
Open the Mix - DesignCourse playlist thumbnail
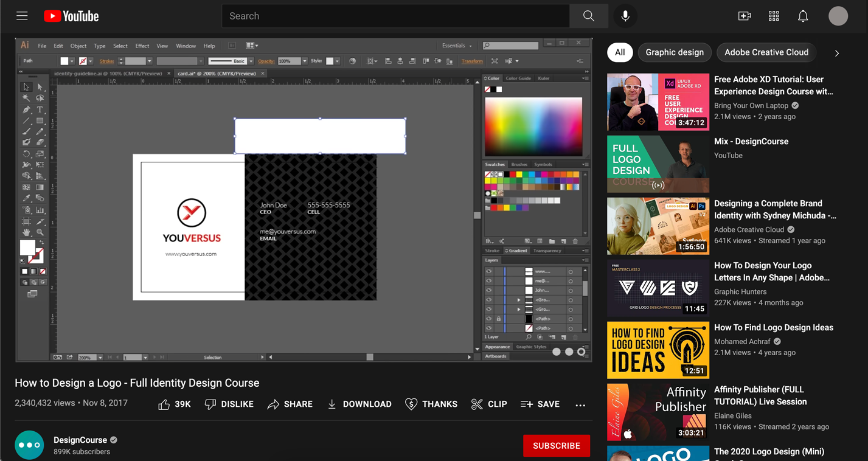point(658,164)
